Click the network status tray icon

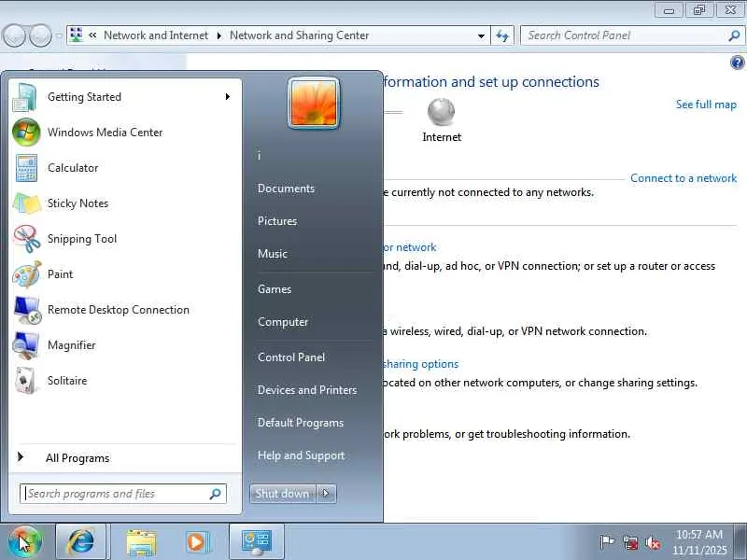coord(630,542)
